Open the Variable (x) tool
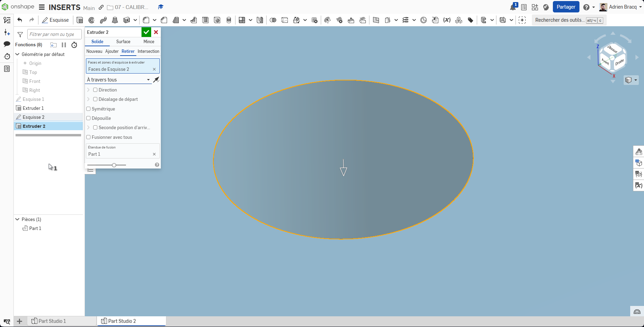Image resolution: width=644 pixels, height=327 pixels. (x=447, y=20)
